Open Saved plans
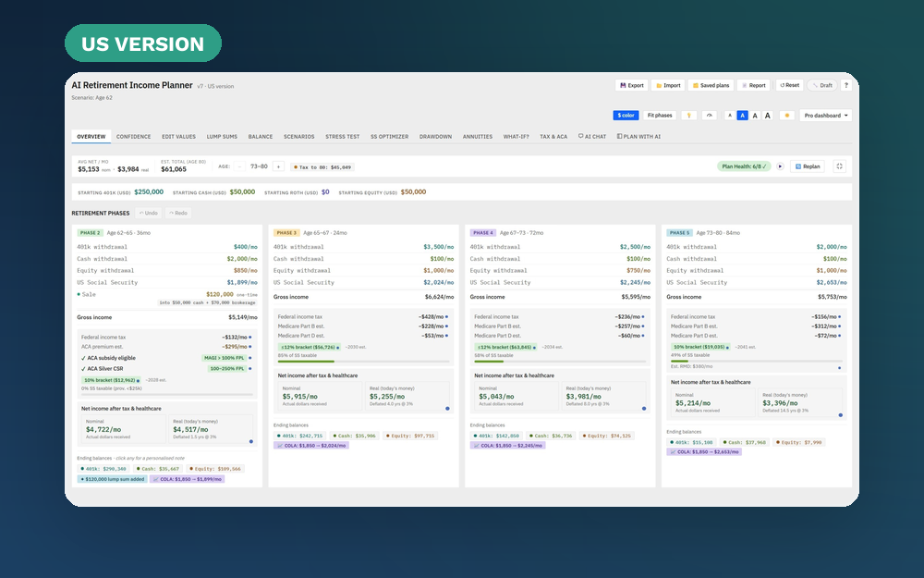 pos(710,85)
